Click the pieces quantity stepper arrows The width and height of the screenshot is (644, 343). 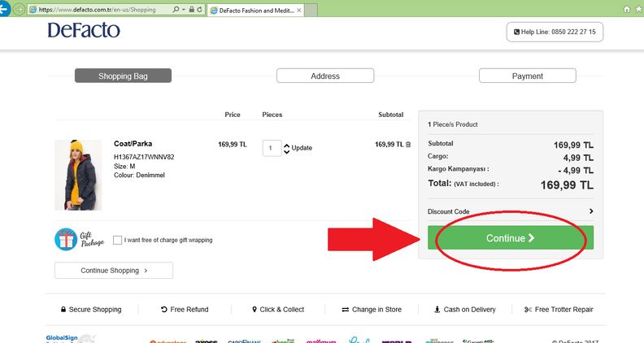pos(286,148)
